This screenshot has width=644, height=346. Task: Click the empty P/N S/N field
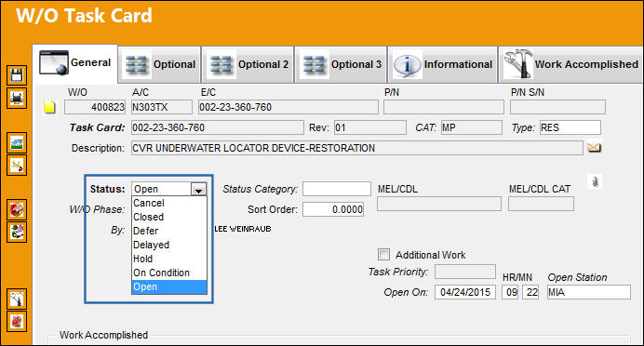(557, 107)
